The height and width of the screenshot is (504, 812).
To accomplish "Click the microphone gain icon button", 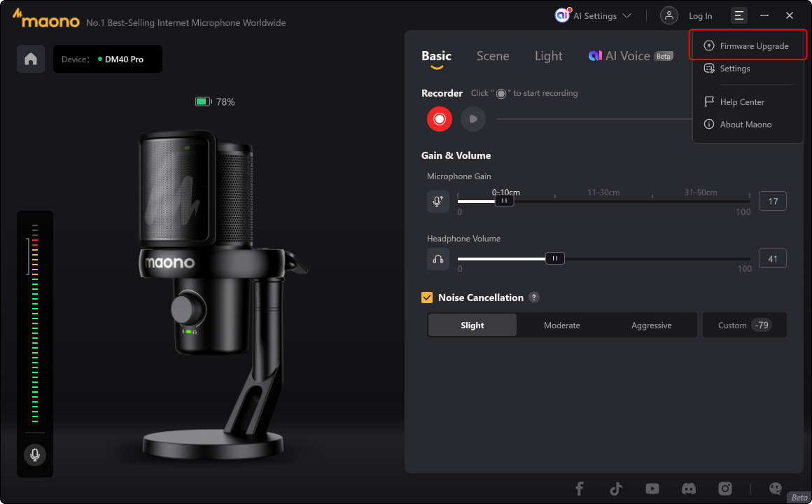I will [x=437, y=201].
